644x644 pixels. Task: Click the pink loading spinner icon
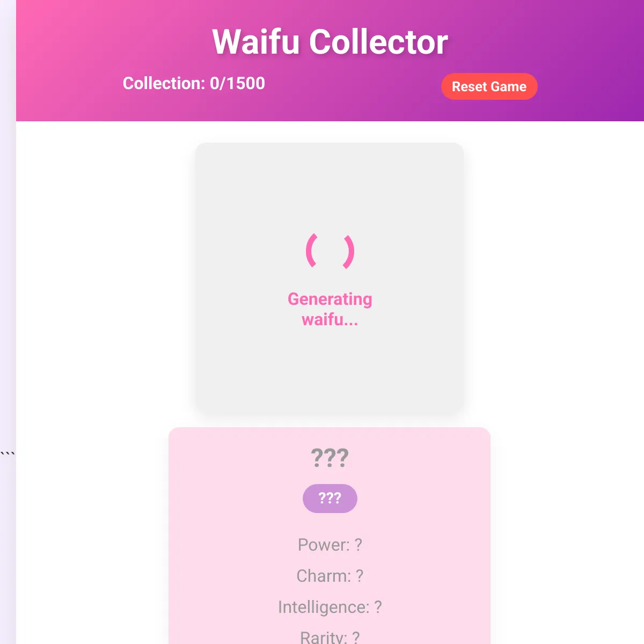(330, 251)
